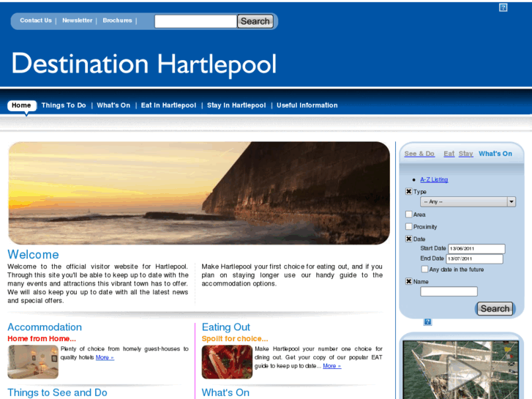Open the Type '-- Any --' dropdown
This screenshot has height=399, width=532.
[x=468, y=202]
